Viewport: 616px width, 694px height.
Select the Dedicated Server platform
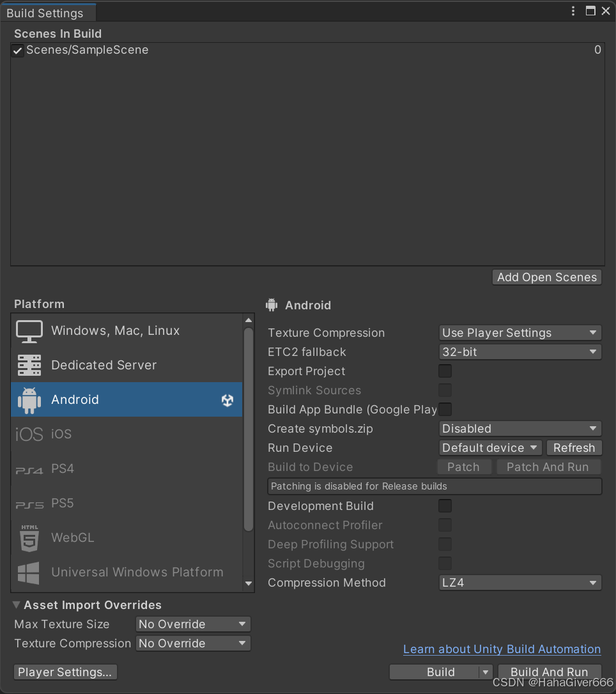127,365
